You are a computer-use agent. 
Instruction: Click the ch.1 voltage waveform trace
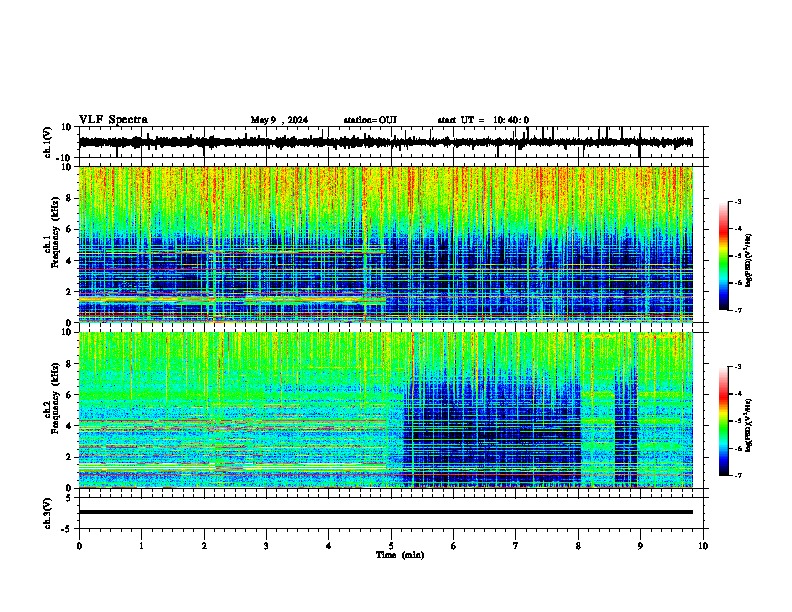[386, 142]
